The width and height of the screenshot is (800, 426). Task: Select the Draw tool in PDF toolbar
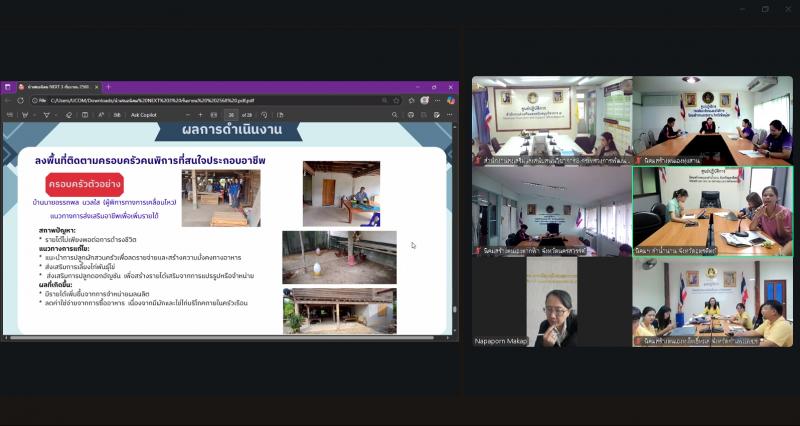pyautogui.click(x=46, y=115)
